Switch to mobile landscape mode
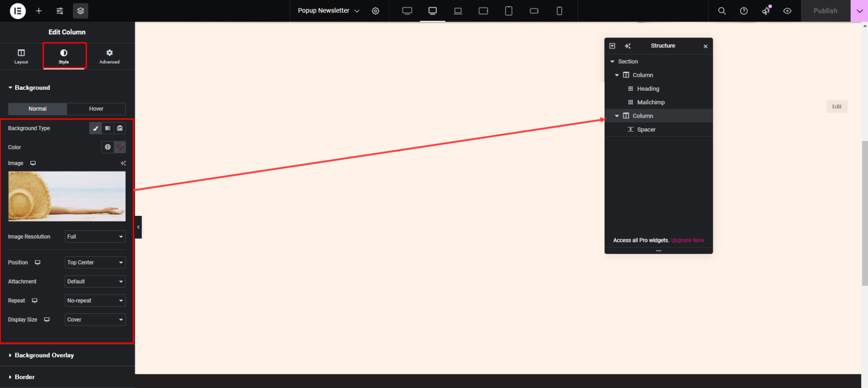 pyautogui.click(x=534, y=11)
